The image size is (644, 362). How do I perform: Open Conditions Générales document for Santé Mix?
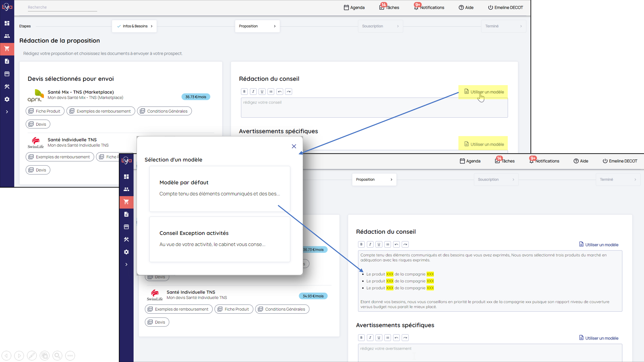click(164, 111)
